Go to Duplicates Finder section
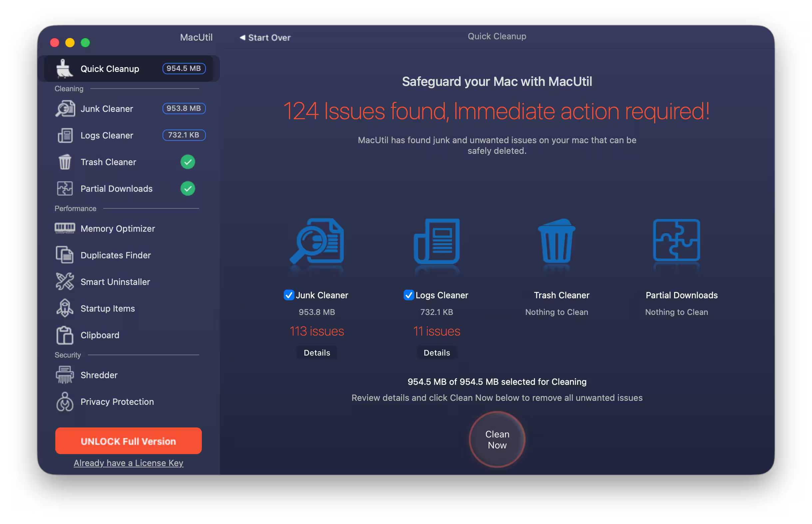Screen dimensions: 812x524 129,255
